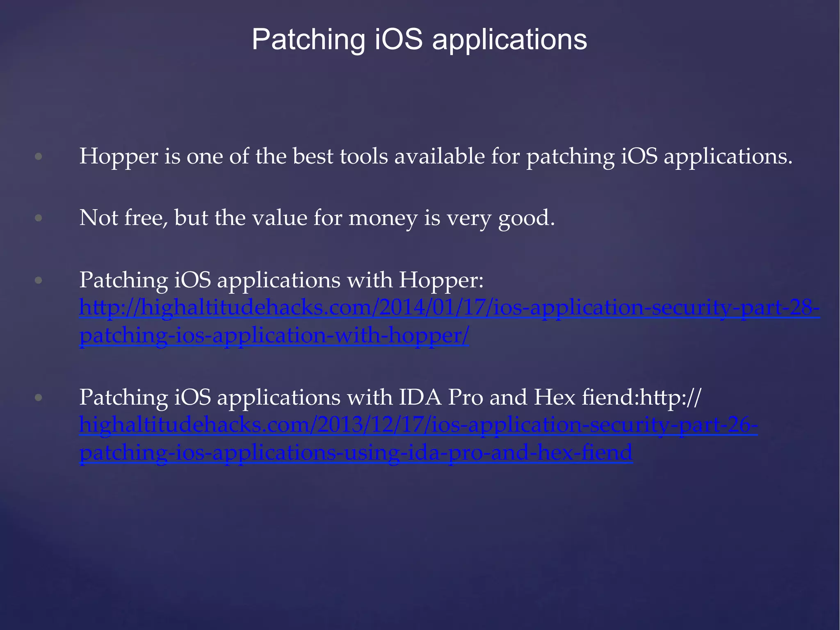840x630 pixels.
Task: Open the IDA Pro and Hex fiend link
Action: coord(418,439)
